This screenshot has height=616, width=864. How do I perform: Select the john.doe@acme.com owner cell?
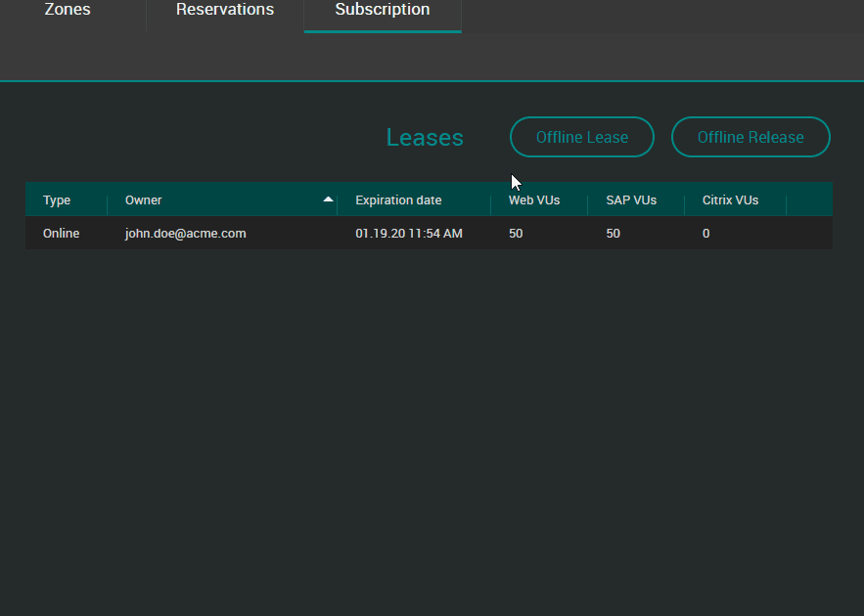pos(185,234)
